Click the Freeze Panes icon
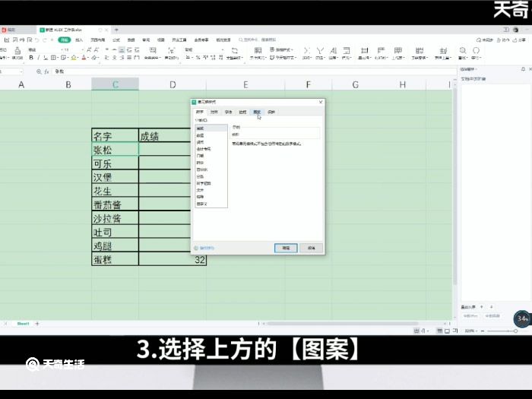The image size is (532, 399). 420,51
